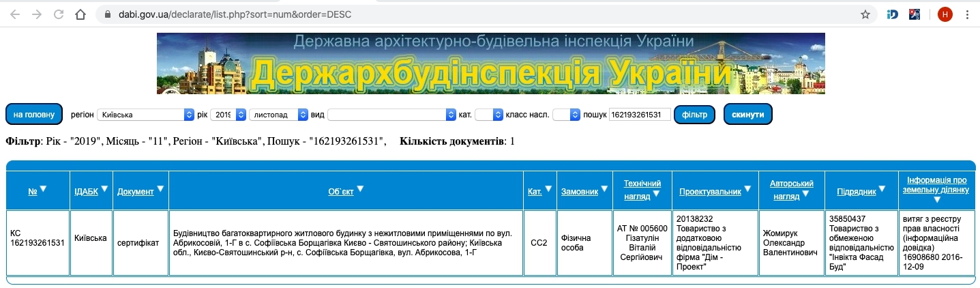Open the регіон dropdown showing Київська

click(145, 115)
